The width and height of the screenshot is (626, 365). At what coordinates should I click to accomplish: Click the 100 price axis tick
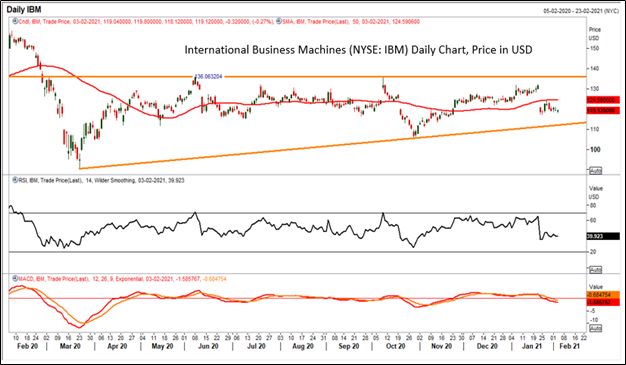tap(595, 149)
